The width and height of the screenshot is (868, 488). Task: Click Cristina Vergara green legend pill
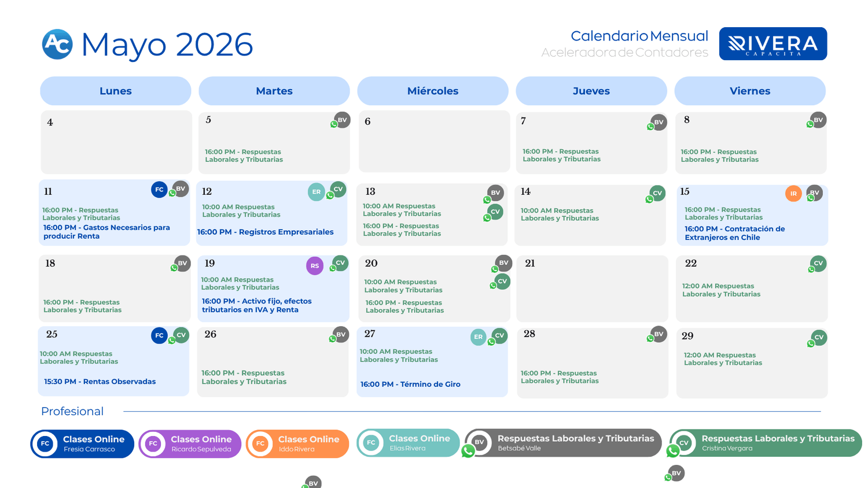tap(766, 443)
